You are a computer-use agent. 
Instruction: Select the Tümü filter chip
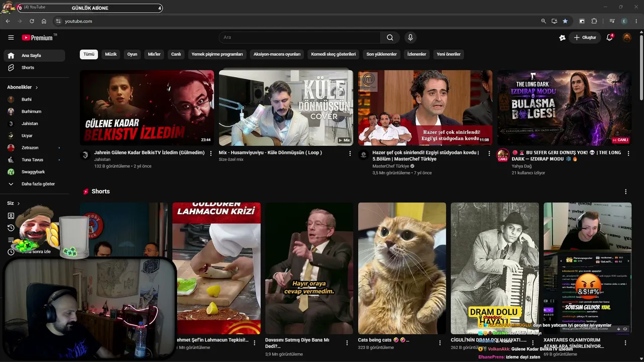(89, 54)
